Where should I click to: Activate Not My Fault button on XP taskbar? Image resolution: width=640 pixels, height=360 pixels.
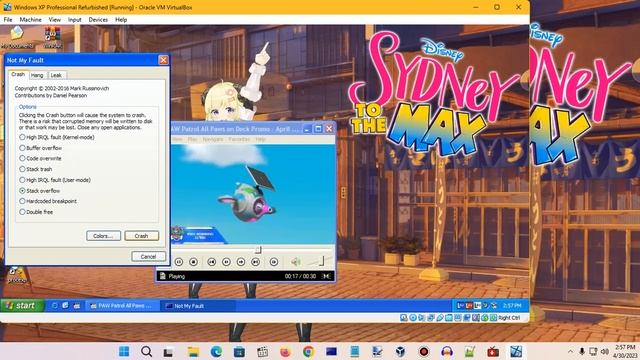click(199, 306)
